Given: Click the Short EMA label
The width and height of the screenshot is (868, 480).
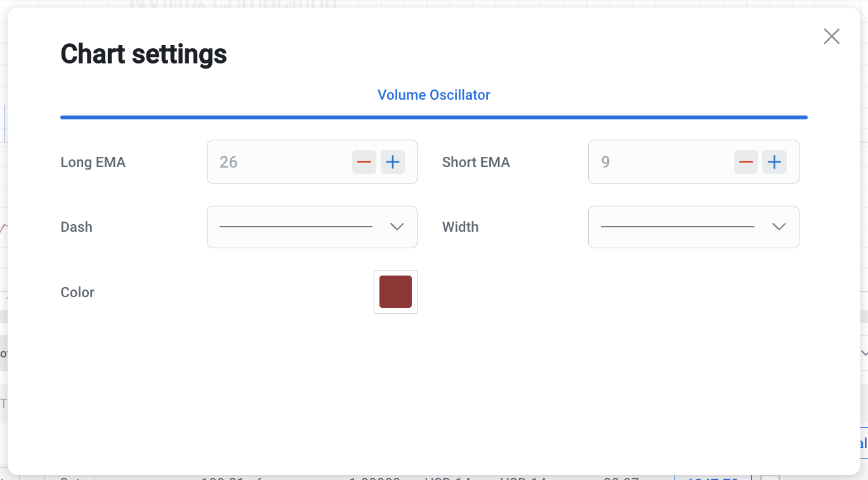Looking at the screenshot, I should click(x=476, y=162).
